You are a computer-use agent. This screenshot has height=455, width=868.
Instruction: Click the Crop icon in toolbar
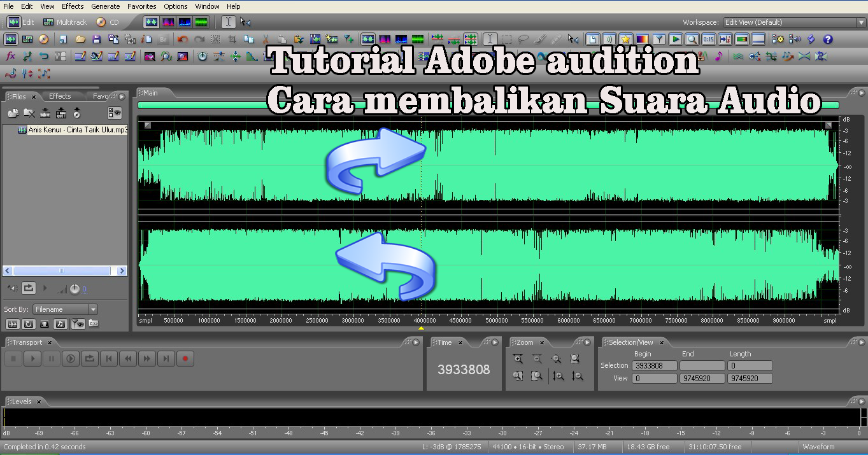click(232, 39)
